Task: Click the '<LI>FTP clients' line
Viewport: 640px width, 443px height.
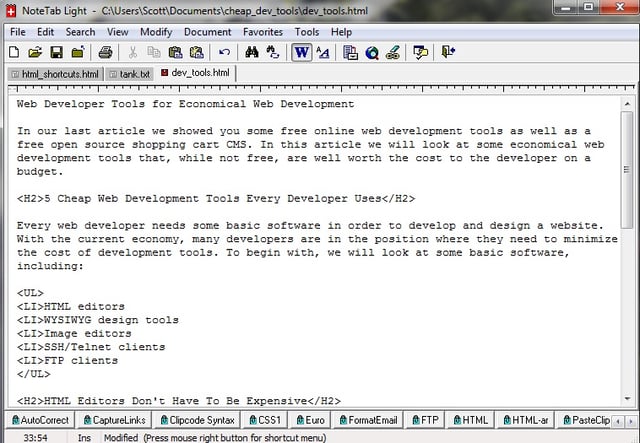Action: tap(67, 360)
